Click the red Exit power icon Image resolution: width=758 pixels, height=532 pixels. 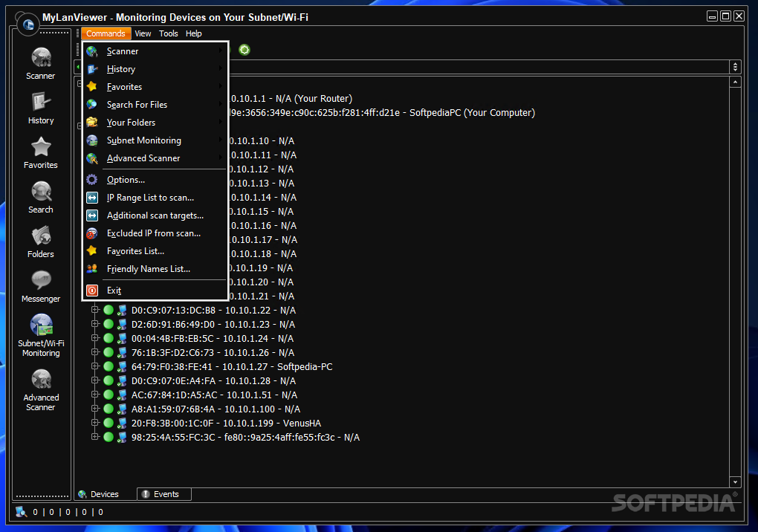pyautogui.click(x=92, y=291)
